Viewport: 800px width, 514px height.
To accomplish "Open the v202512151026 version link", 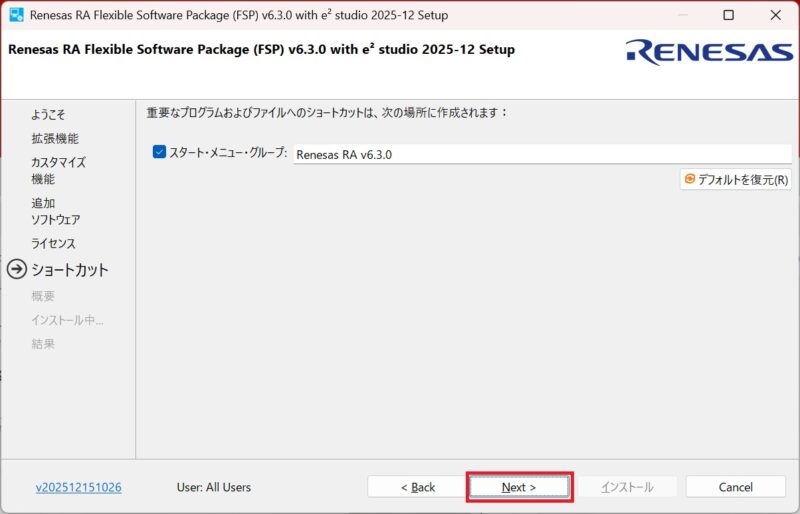I will (79, 487).
